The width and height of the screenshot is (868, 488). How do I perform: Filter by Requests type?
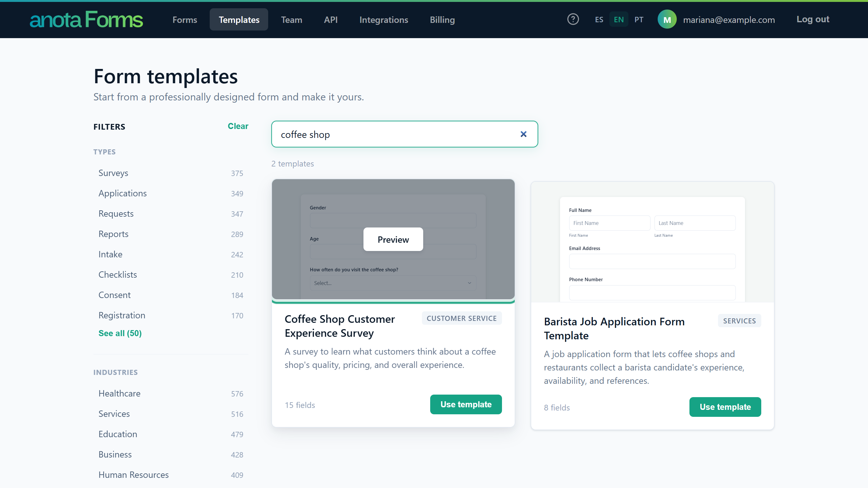[171, 214]
